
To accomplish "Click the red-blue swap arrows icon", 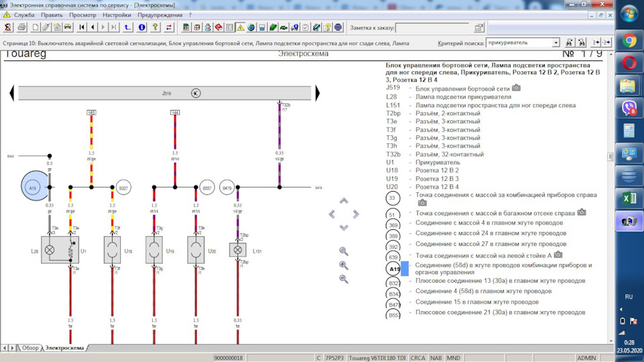I will click(x=169, y=27).
